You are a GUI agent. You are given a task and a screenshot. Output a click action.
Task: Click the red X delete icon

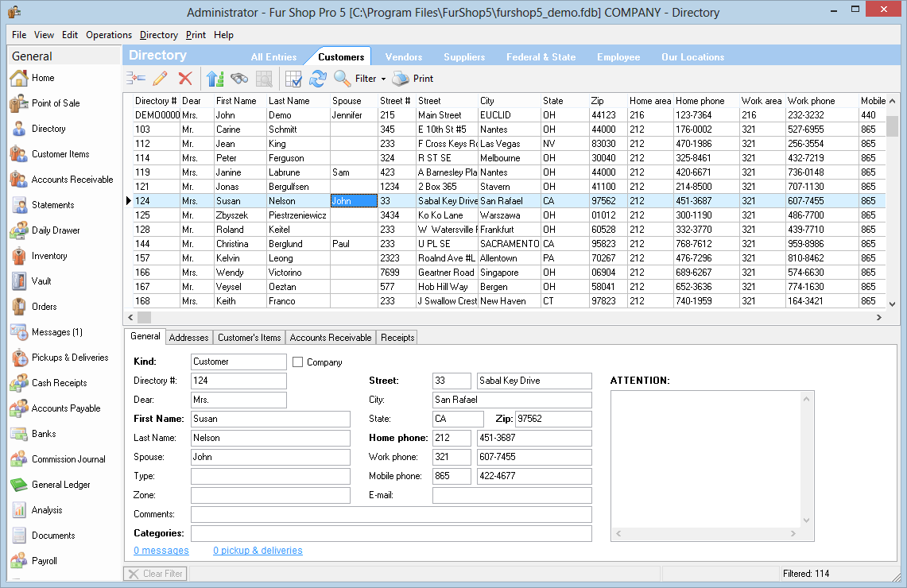185,79
